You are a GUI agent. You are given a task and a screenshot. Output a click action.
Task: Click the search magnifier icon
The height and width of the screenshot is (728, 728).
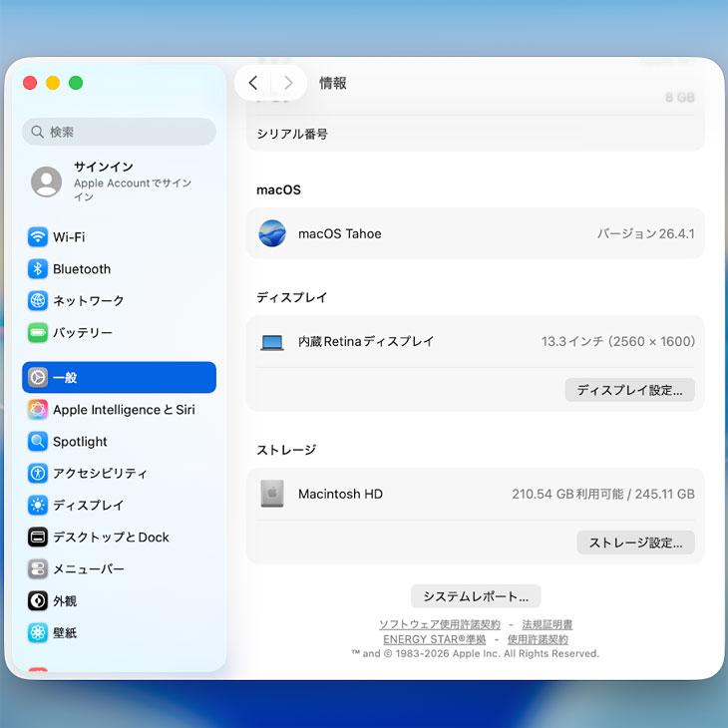click(38, 132)
